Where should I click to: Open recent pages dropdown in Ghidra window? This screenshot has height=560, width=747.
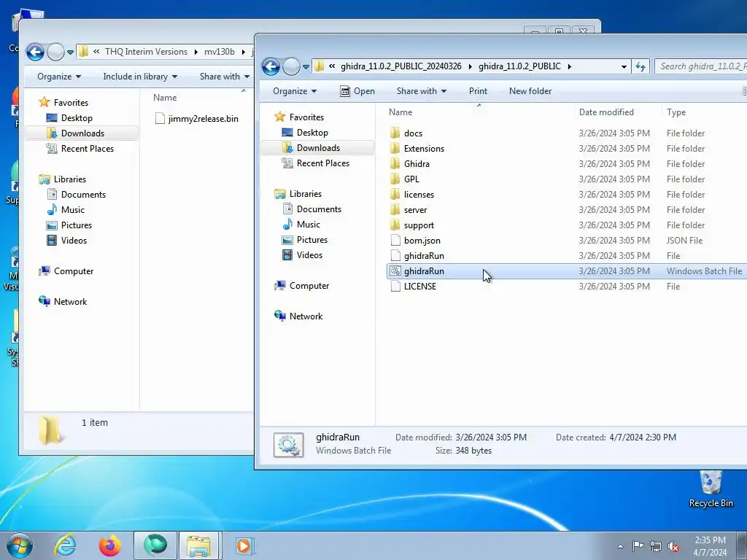click(306, 66)
